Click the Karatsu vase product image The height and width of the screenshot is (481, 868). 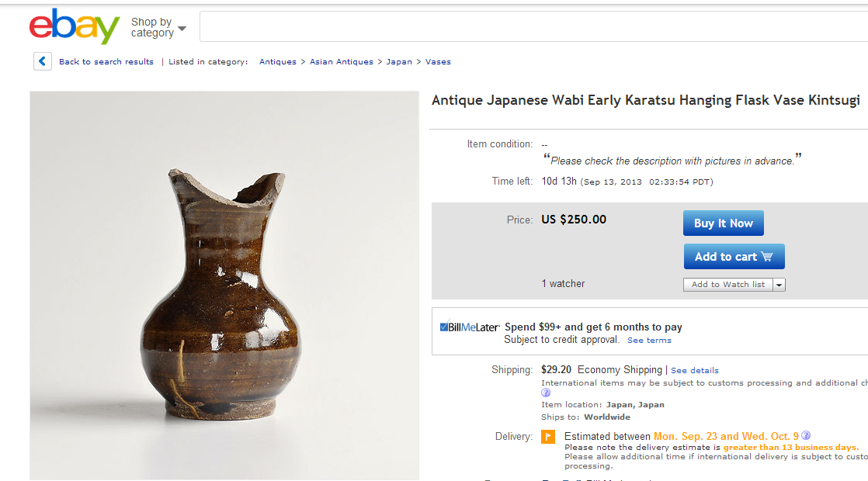coord(224,285)
